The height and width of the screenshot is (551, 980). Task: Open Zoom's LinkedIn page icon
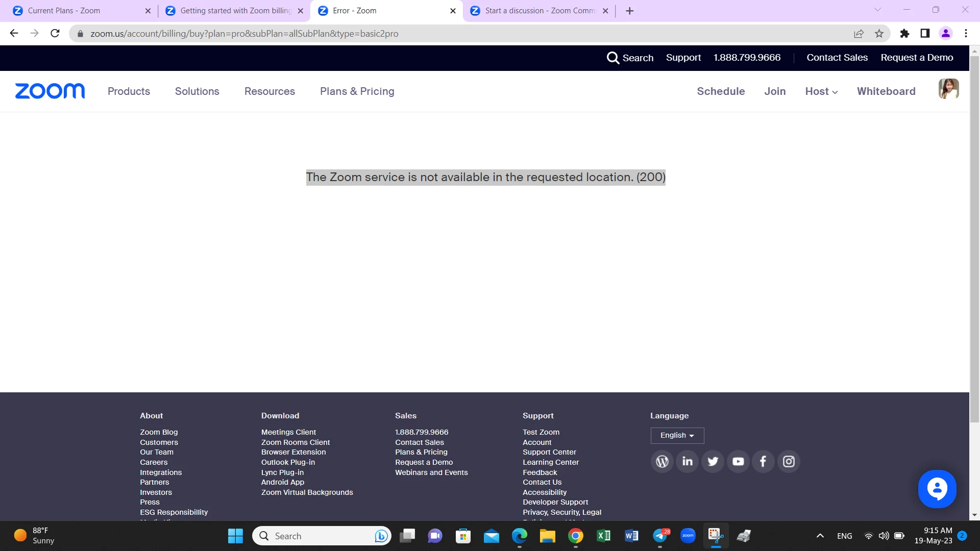pyautogui.click(x=688, y=462)
